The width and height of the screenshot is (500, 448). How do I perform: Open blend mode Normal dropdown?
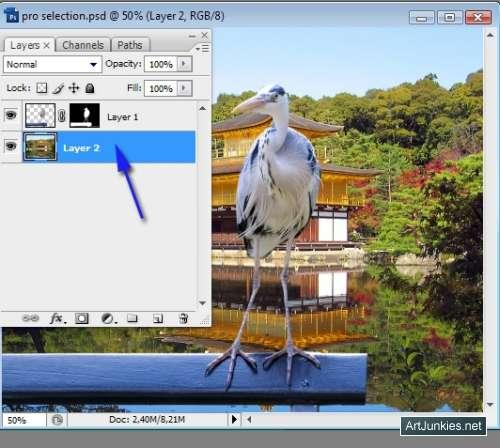point(52,64)
